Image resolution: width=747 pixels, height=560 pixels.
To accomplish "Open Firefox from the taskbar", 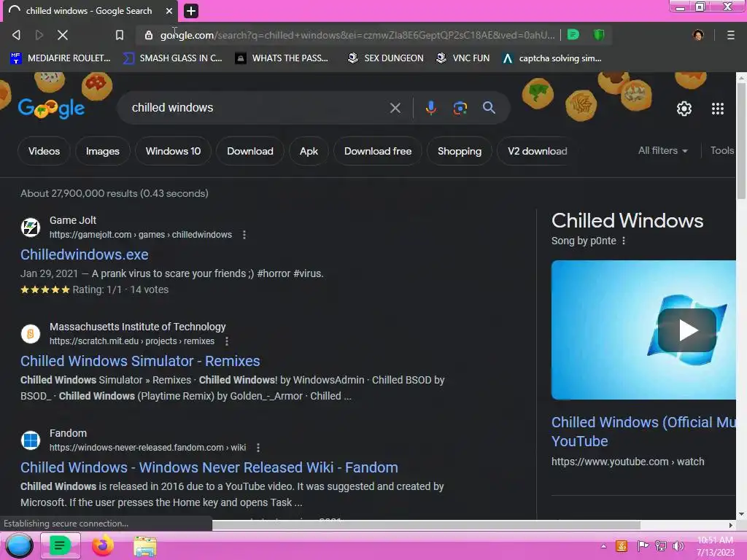I will coord(102,545).
